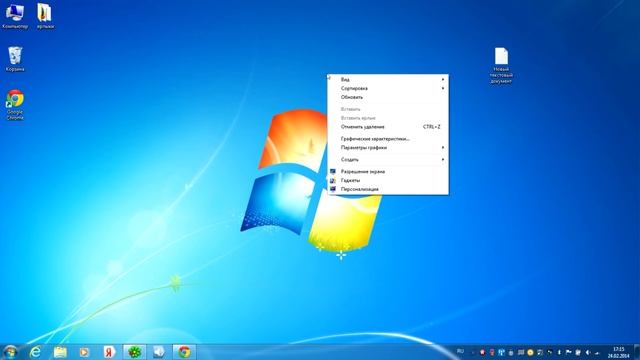Open Графические характеристики... from the context menu
Screen dimensions: 640x360
click(x=388, y=139)
